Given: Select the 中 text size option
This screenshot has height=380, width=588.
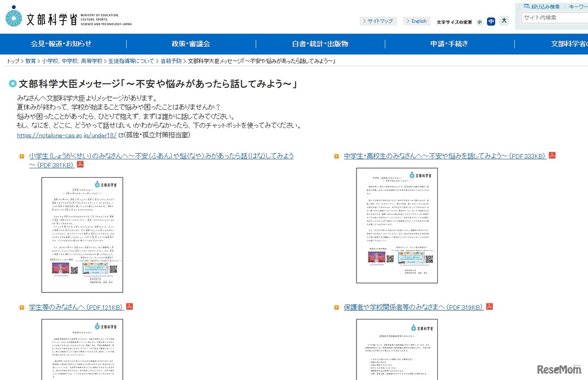Looking at the screenshot, I should pos(491,21).
